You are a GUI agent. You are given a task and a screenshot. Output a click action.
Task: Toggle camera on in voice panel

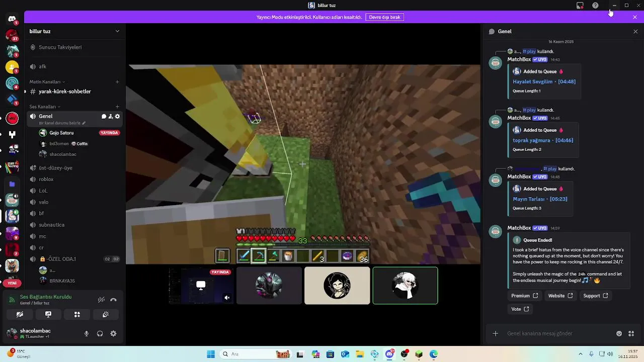click(x=20, y=314)
